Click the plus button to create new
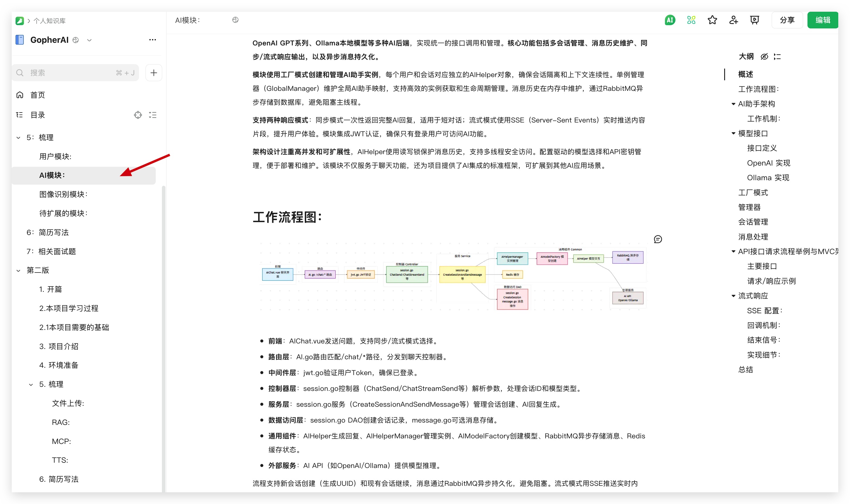Image resolution: width=850 pixels, height=504 pixels. [x=154, y=73]
